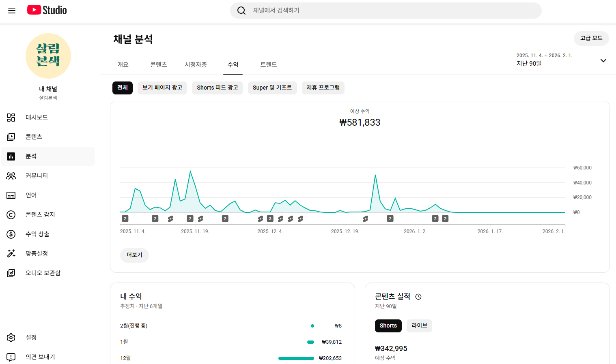The height and width of the screenshot is (364, 616).
Task: Select the 보기 페이지 광고 filter chip
Action: [x=162, y=88]
